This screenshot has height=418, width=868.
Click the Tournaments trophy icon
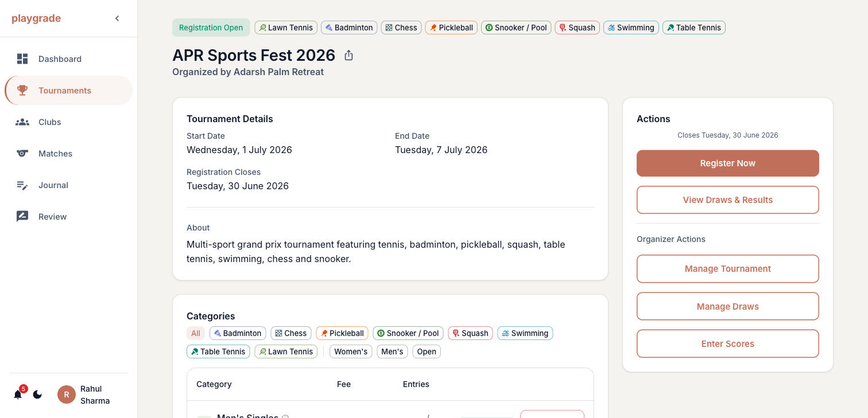click(x=22, y=90)
